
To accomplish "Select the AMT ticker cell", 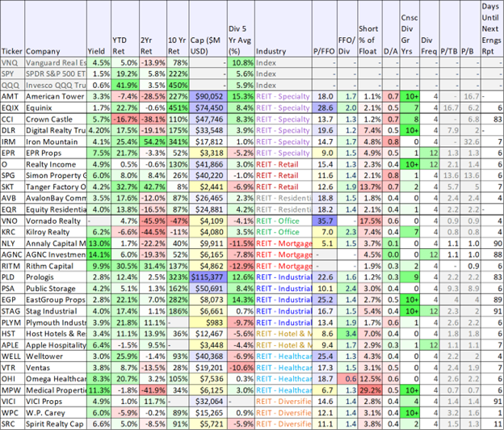I will coord(12,96).
